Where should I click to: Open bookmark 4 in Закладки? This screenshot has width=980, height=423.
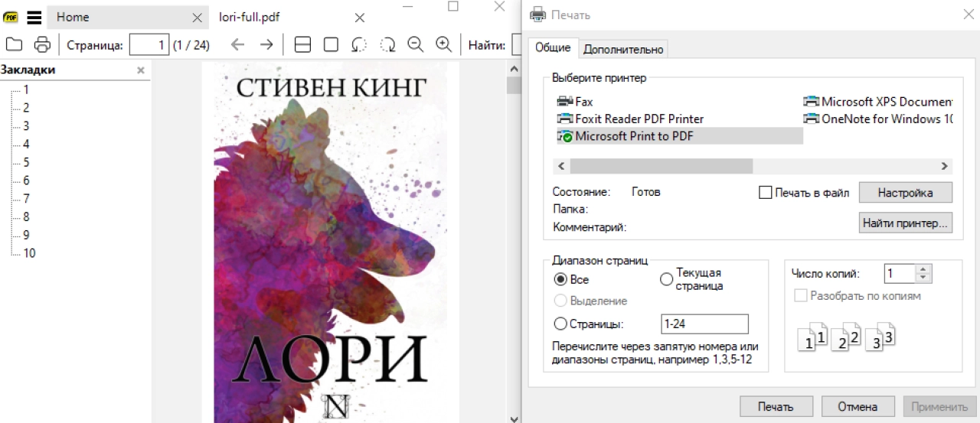coord(26,144)
